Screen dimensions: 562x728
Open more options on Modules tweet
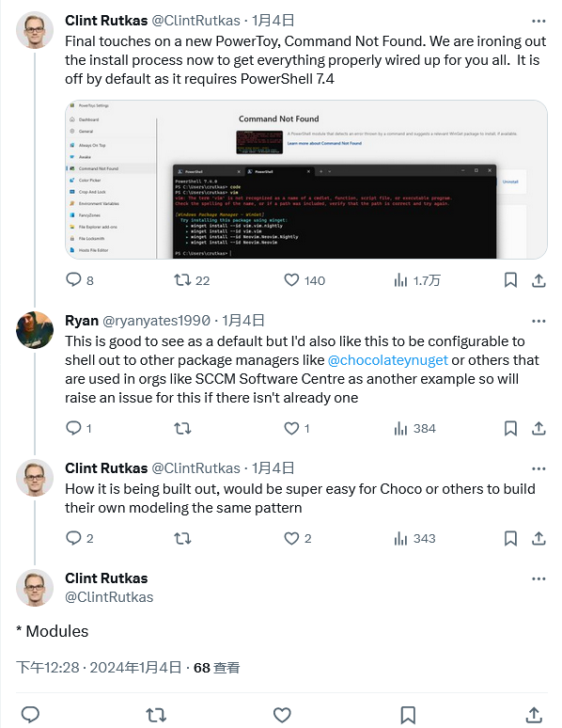click(539, 578)
